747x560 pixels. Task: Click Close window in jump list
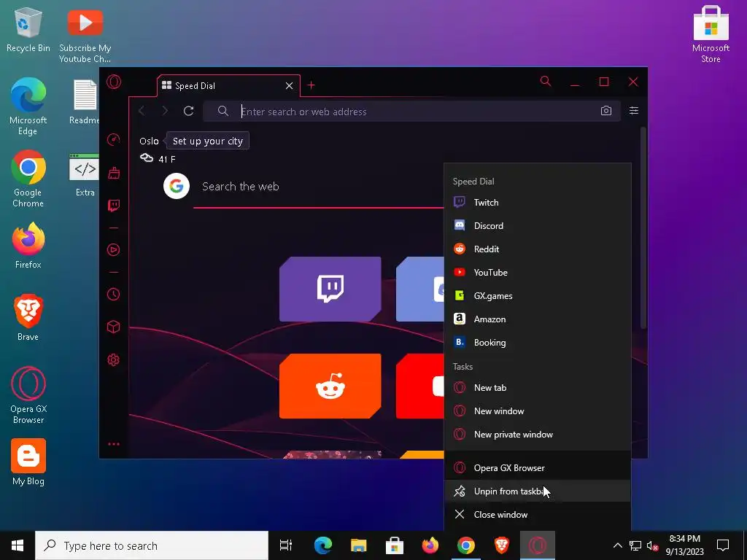click(x=538, y=514)
